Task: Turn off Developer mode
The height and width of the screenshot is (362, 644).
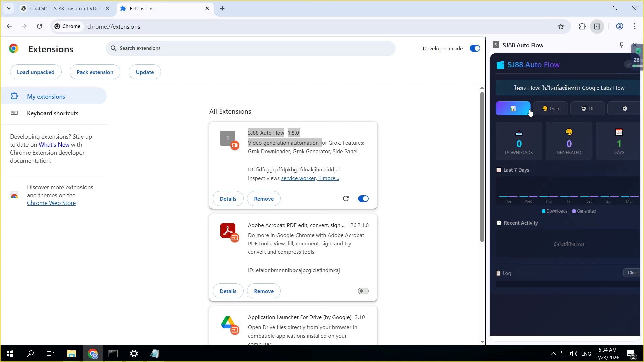Action: pyautogui.click(x=475, y=48)
